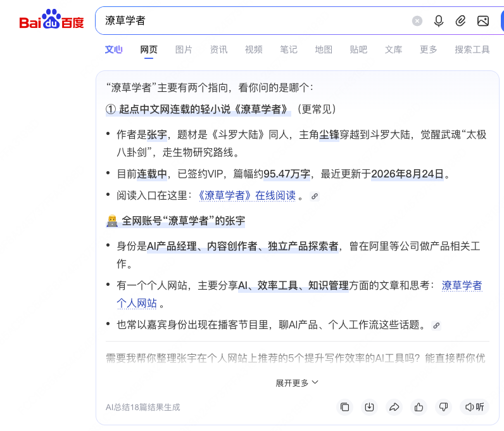Click the AI总结18篇结果生成 label
Screen dimensions: 504x431
[x=142, y=407]
